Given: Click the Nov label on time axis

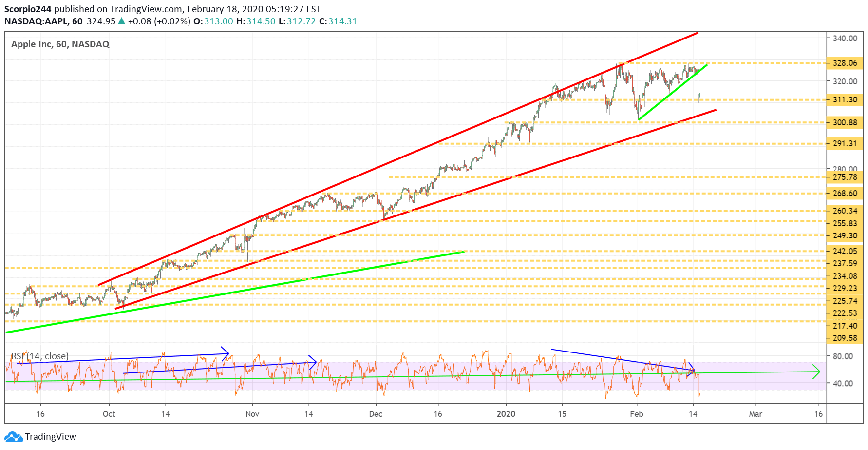Looking at the screenshot, I should (x=252, y=414).
